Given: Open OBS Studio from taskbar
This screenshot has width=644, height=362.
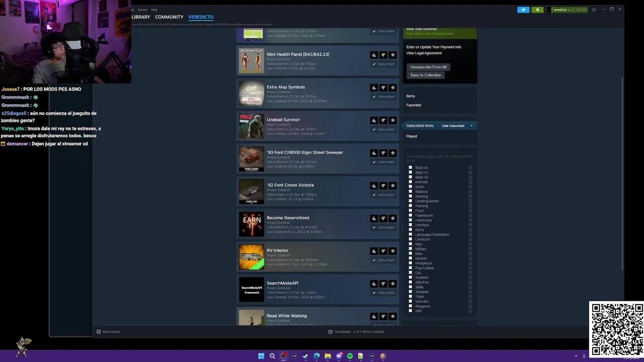Looking at the screenshot, I should pos(283,356).
